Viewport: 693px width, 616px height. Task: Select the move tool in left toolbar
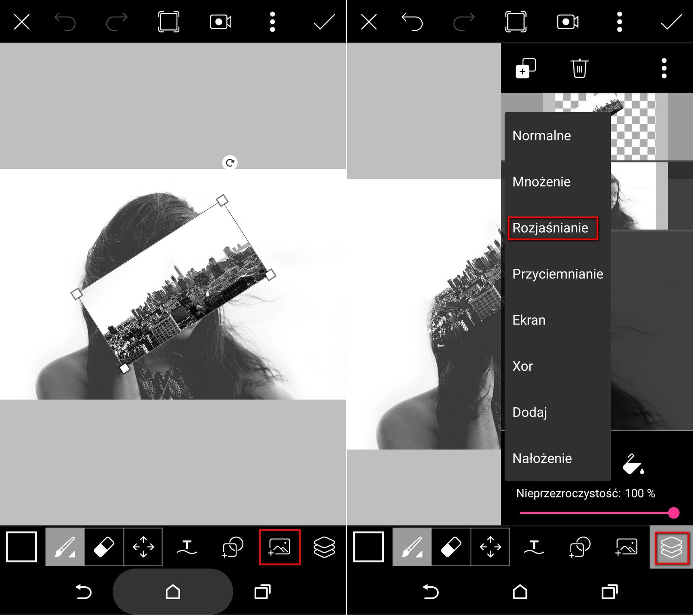pos(143,547)
